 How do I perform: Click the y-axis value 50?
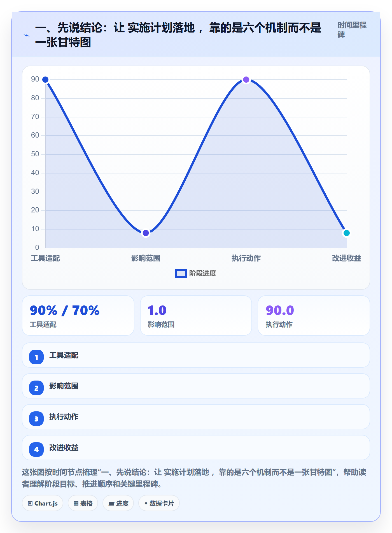click(x=35, y=154)
